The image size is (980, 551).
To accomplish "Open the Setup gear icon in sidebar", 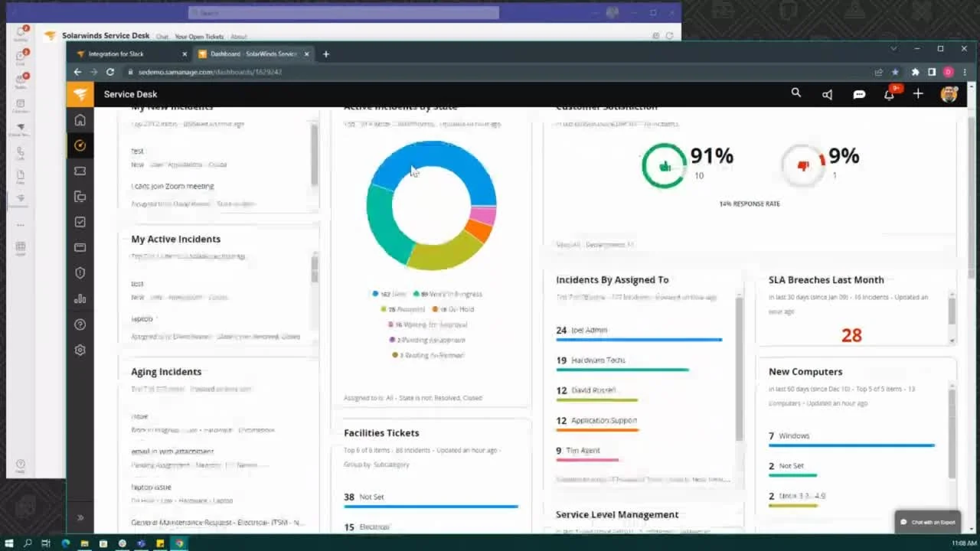I will pos(80,350).
